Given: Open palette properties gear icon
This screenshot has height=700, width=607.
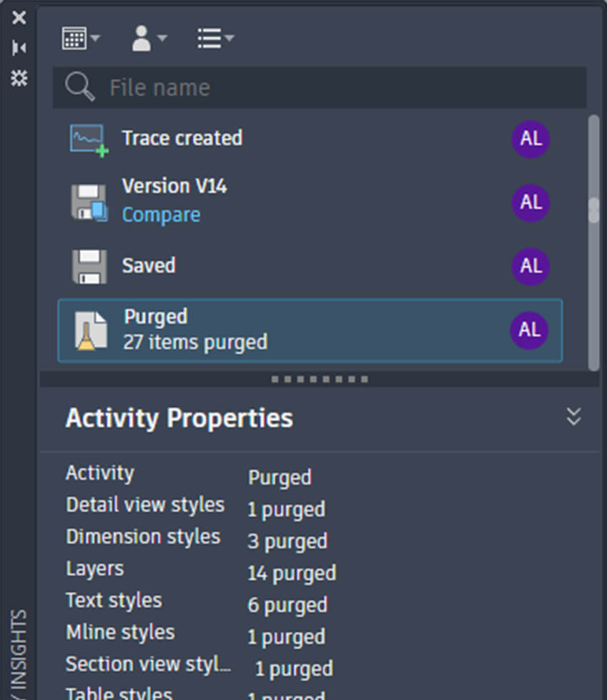Looking at the screenshot, I should coord(19,78).
